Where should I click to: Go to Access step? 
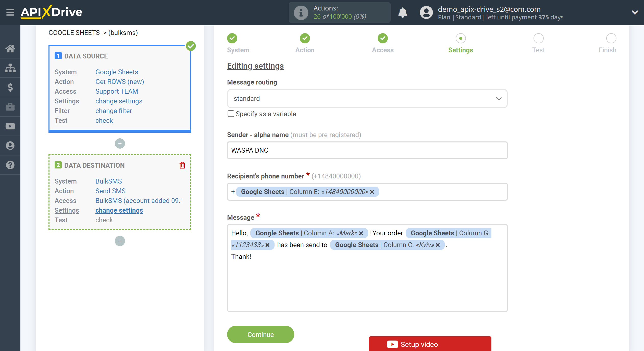point(383,38)
